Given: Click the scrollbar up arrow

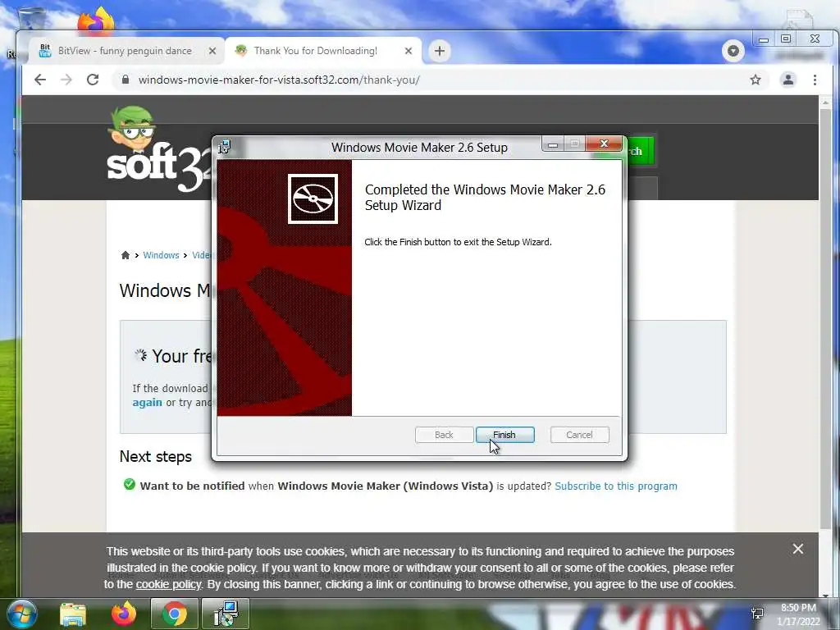Looking at the screenshot, I should [x=825, y=102].
